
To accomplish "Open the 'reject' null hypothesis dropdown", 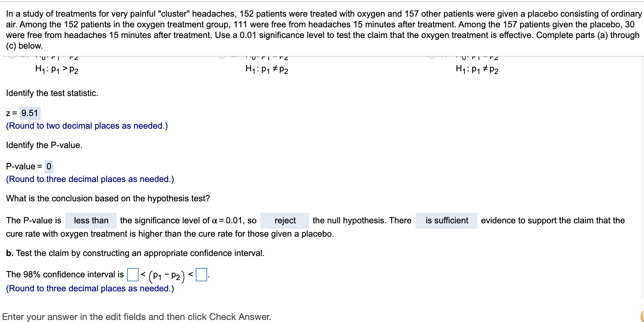I will (285, 220).
